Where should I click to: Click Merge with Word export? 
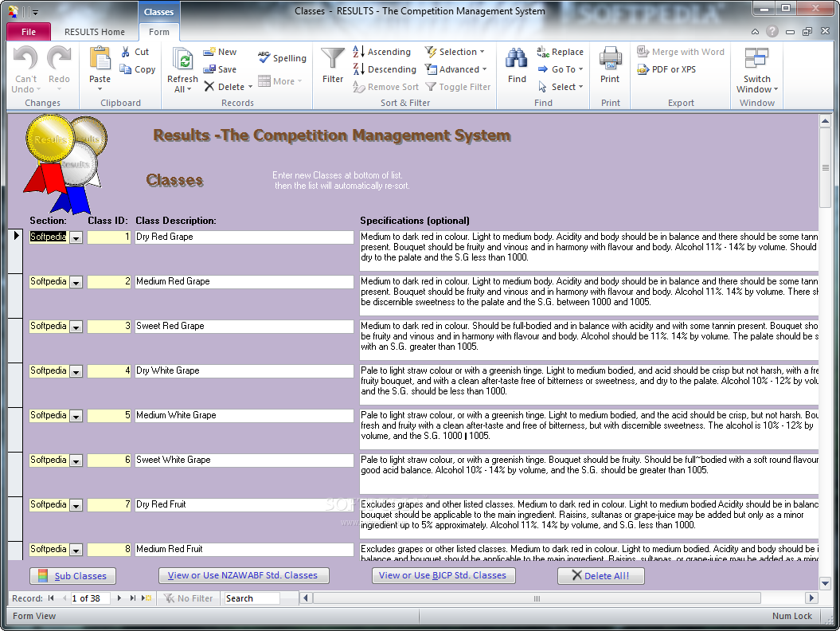click(x=681, y=52)
